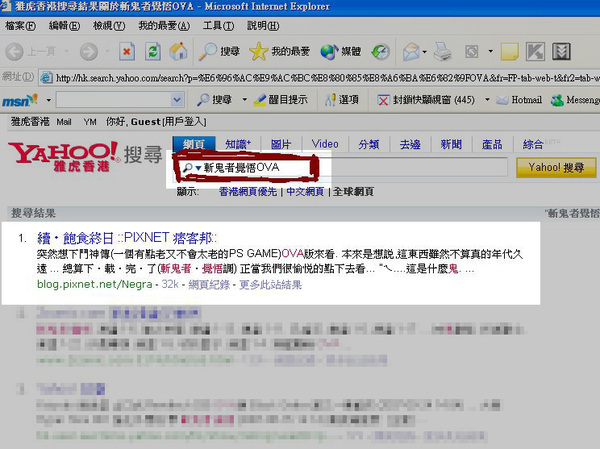The width and height of the screenshot is (600, 449).
Task: Click the address bar page icon
Action: pos(46,78)
